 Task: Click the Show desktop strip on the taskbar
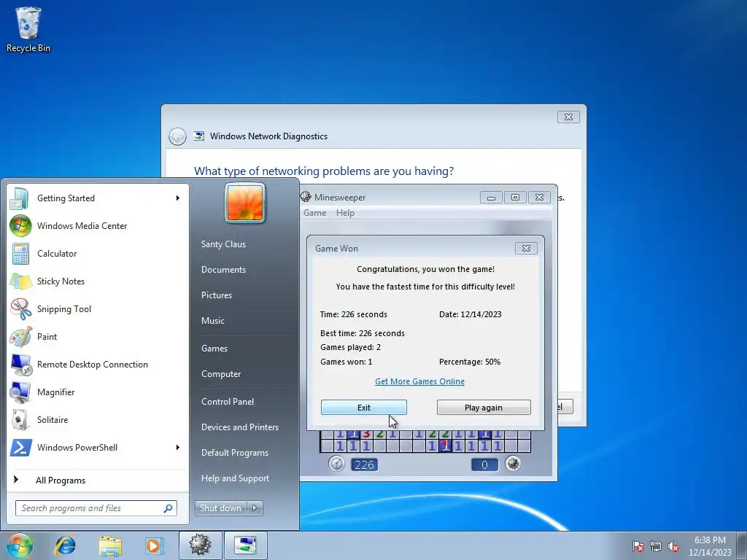[x=742, y=545]
